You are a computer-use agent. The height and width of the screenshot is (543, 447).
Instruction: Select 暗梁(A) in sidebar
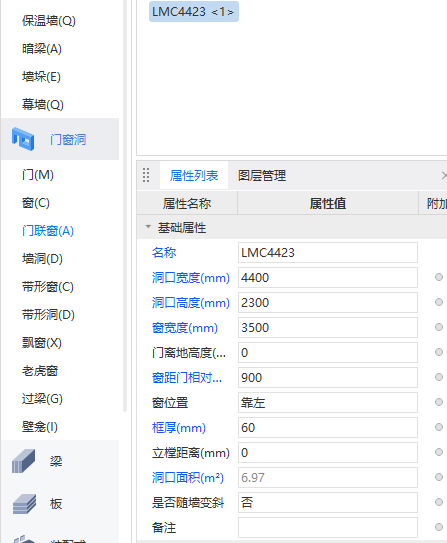pyautogui.click(x=42, y=49)
